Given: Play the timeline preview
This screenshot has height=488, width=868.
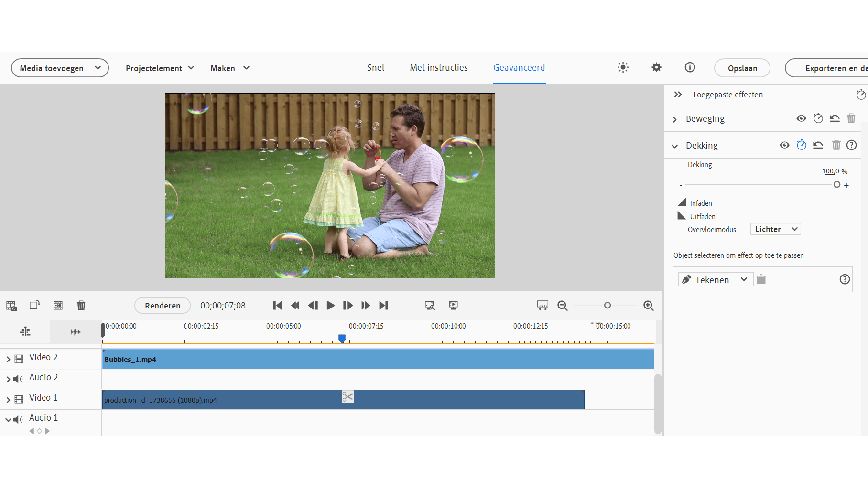Looking at the screenshot, I should (330, 306).
